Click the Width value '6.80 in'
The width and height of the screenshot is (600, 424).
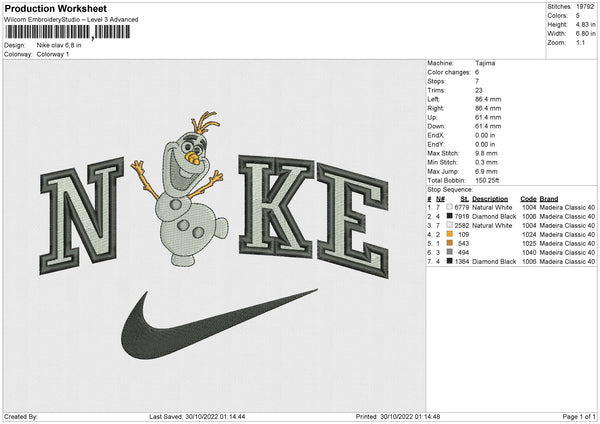click(x=585, y=34)
